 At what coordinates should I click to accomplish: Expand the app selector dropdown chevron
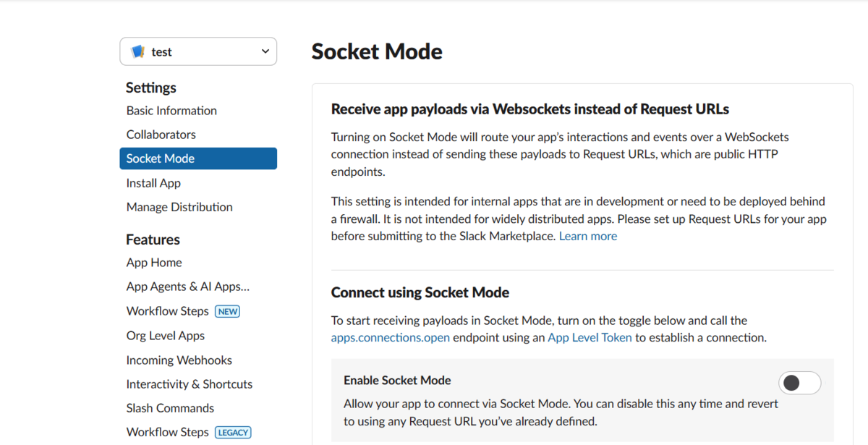coord(265,51)
